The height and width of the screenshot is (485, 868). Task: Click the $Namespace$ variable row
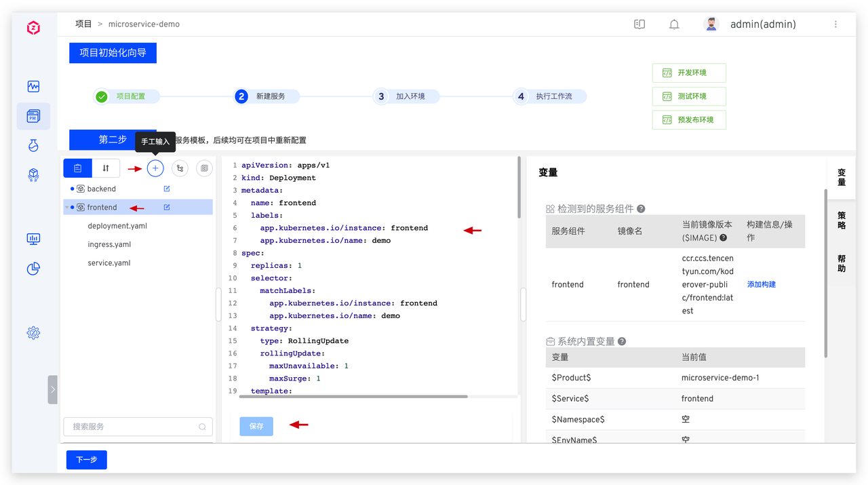[675, 419]
